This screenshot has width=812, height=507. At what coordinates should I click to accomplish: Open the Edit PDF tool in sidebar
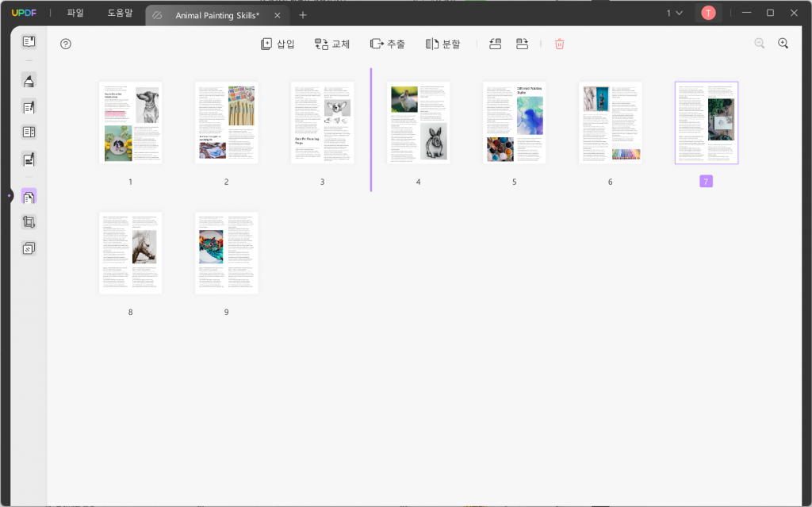point(28,106)
